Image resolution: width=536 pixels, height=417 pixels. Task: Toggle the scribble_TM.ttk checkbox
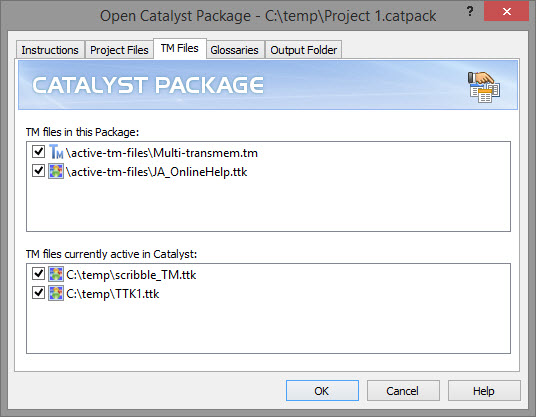tap(38, 273)
